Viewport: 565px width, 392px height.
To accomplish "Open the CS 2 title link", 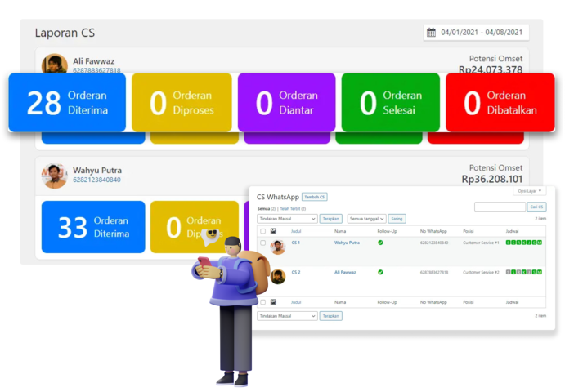I will tap(296, 272).
